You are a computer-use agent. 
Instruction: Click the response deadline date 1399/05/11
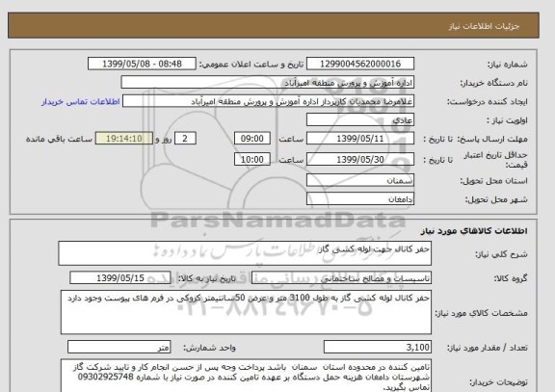point(360,139)
